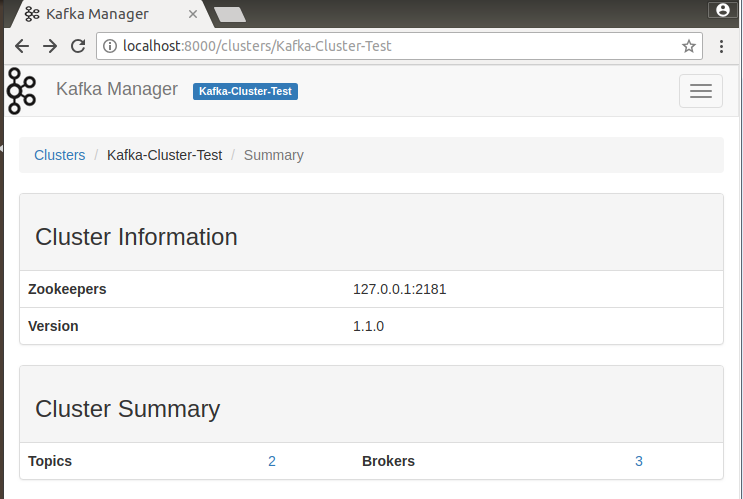Click the Brokers label
The height and width of the screenshot is (499, 743).
tap(388, 461)
